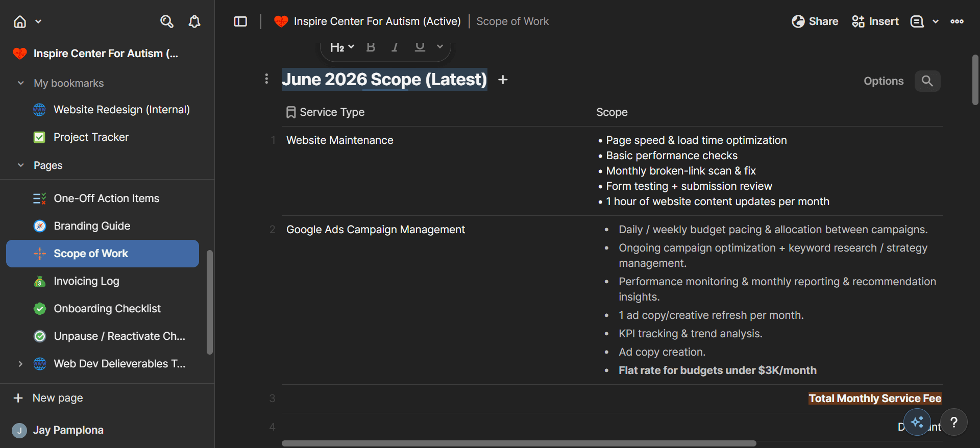Toggle italic formatting
This screenshot has width=980, height=448.
395,47
